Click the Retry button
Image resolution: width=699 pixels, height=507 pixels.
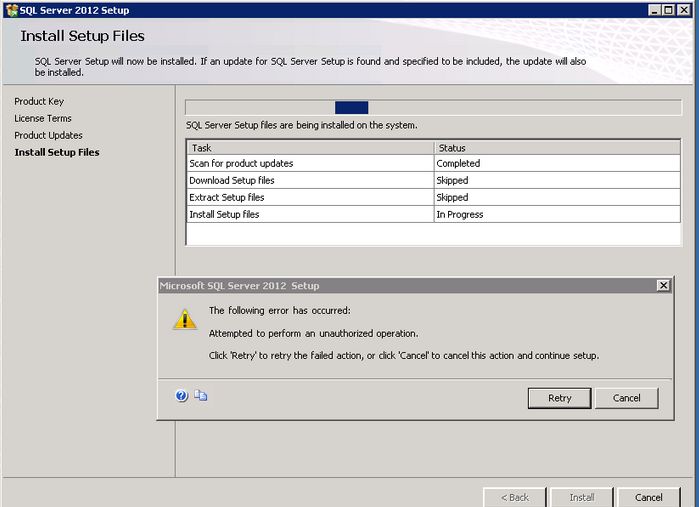click(559, 398)
